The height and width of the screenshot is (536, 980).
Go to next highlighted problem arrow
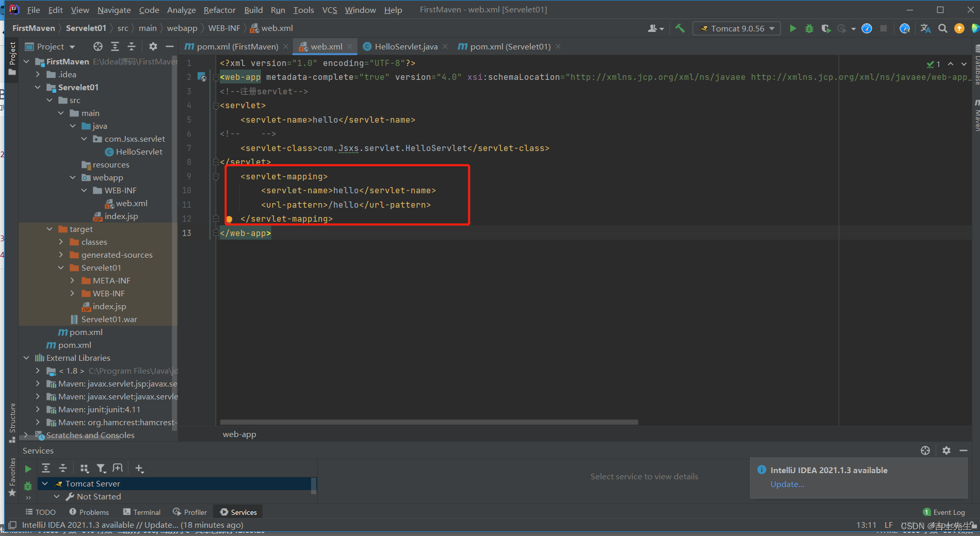point(964,64)
